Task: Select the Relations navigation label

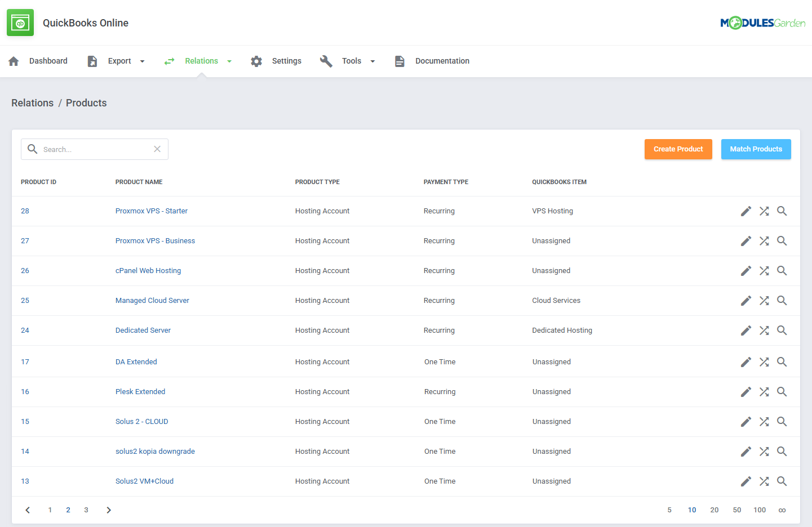Action: [x=202, y=61]
